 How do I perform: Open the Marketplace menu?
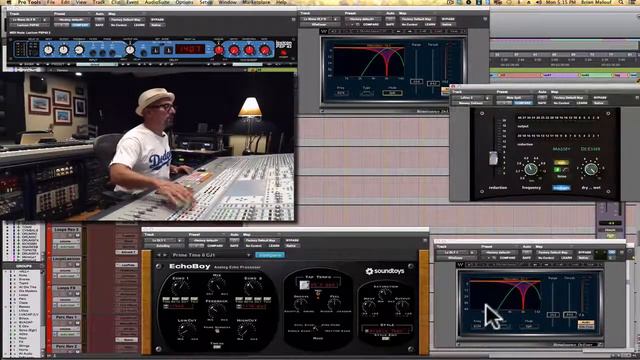click(x=256, y=2)
